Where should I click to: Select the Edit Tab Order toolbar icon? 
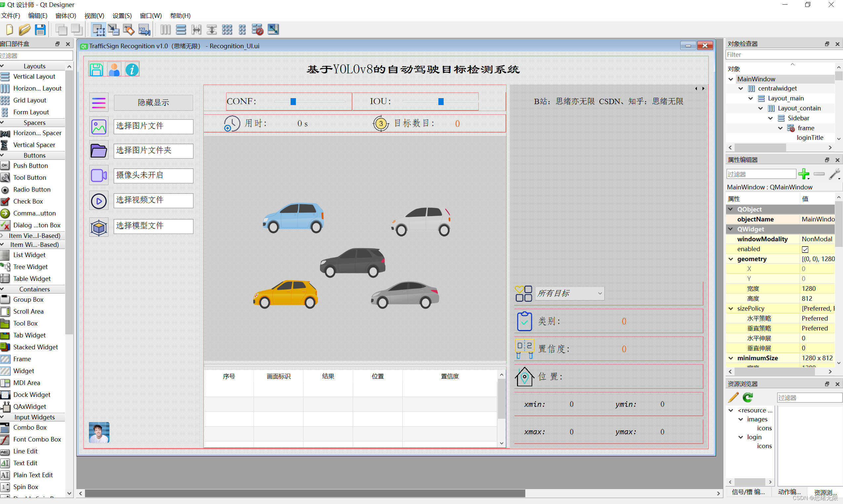tap(144, 30)
